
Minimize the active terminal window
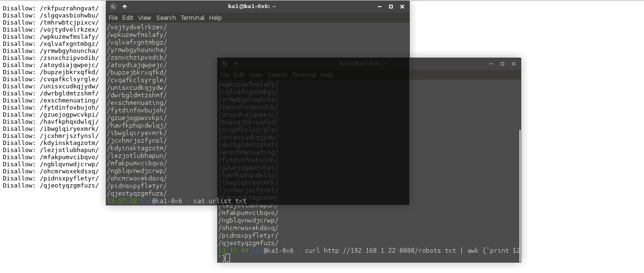coord(380,7)
